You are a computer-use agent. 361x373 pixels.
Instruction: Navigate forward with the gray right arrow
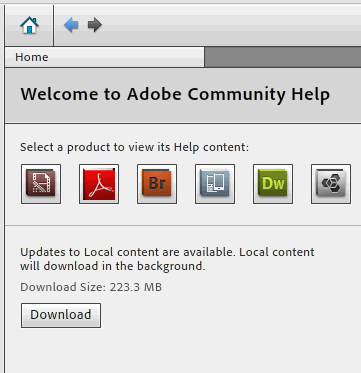point(95,25)
